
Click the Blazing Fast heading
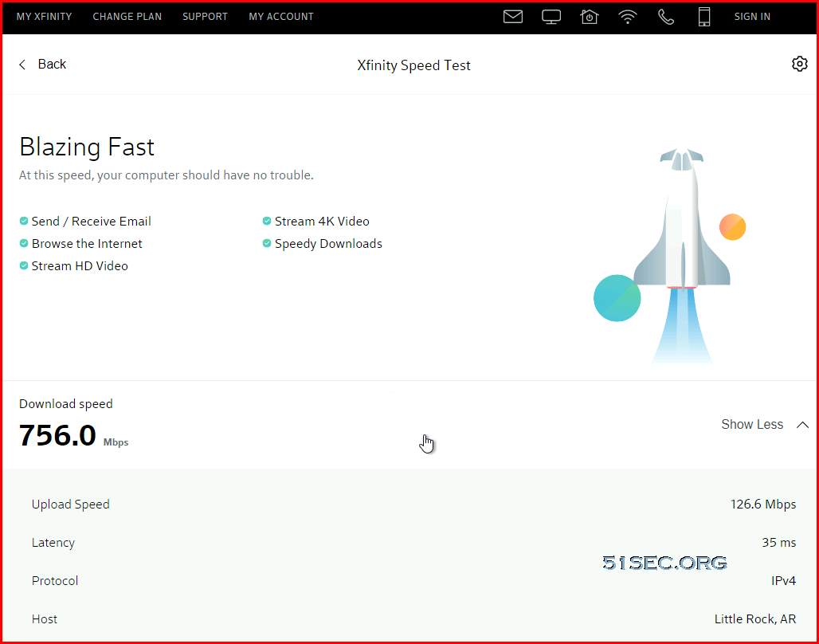tap(87, 147)
